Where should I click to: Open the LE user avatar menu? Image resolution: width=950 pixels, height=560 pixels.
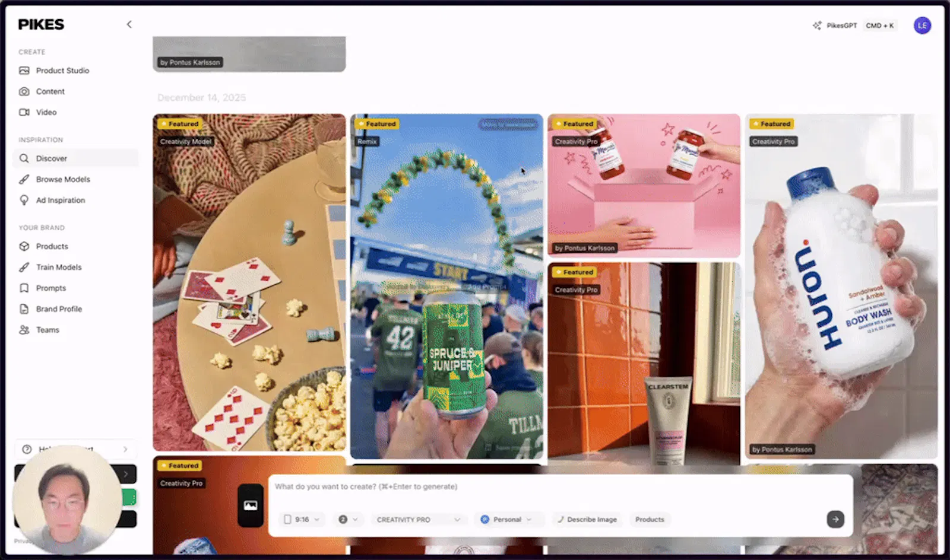point(922,26)
